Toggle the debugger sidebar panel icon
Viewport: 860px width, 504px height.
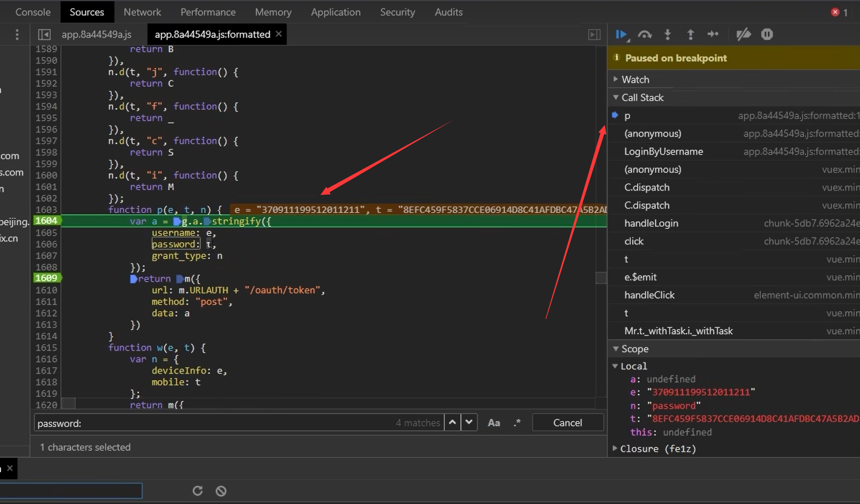click(x=594, y=34)
